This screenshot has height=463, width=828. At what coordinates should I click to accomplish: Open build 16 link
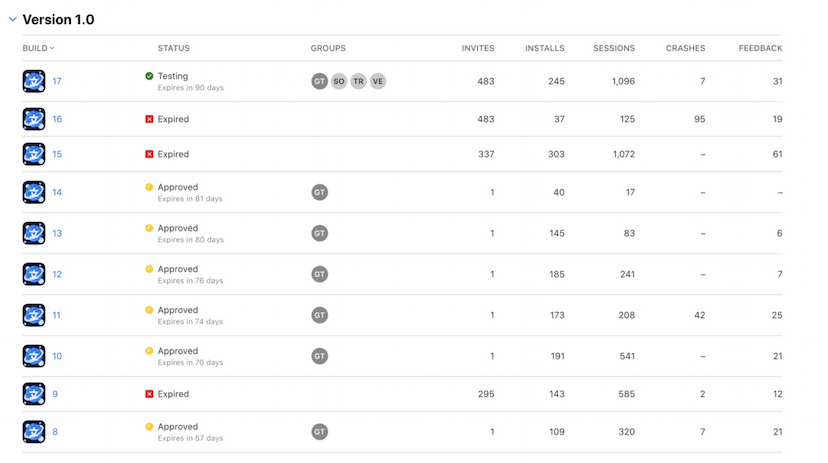click(x=57, y=119)
